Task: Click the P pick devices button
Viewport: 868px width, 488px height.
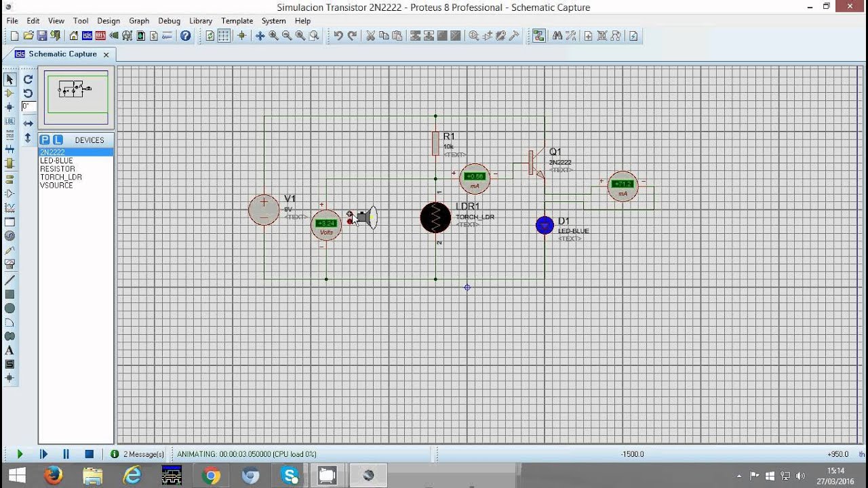Action: pos(45,140)
